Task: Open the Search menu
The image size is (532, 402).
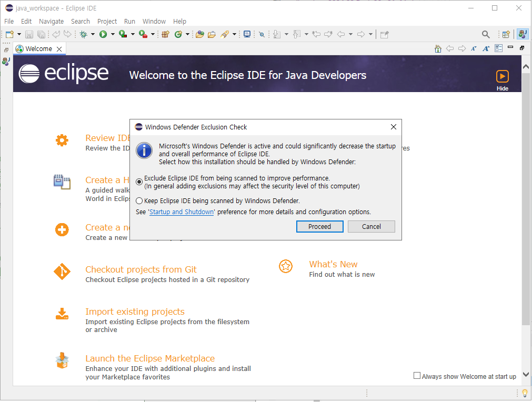Action: (x=81, y=22)
